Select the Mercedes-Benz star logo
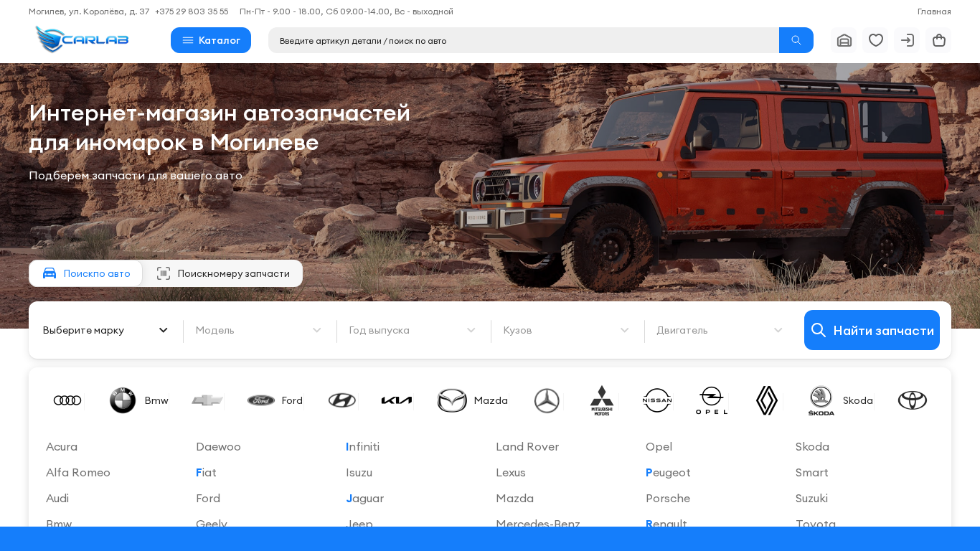Image resolution: width=980 pixels, height=551 pixels. (547, 400)
